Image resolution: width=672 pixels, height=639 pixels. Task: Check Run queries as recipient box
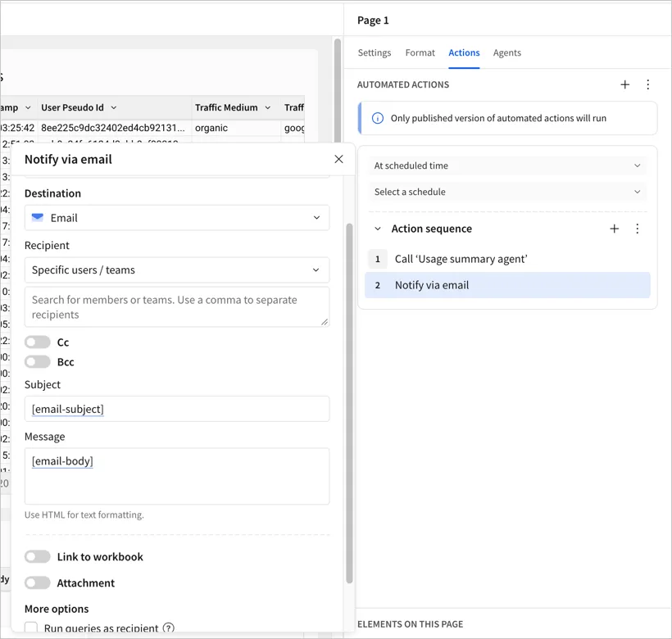click(31, 628)
